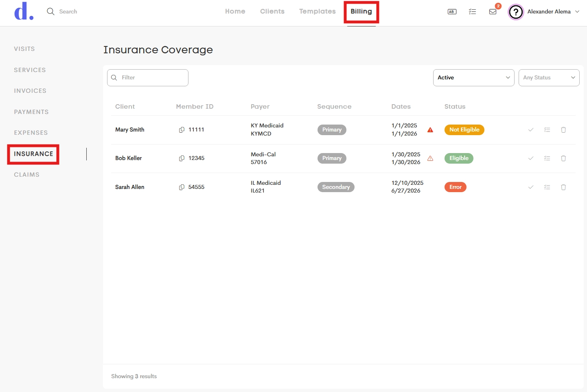Go to the Templates tab
Image resolution: width=587 pixels, height=392 pixels.
click(318, 11)
